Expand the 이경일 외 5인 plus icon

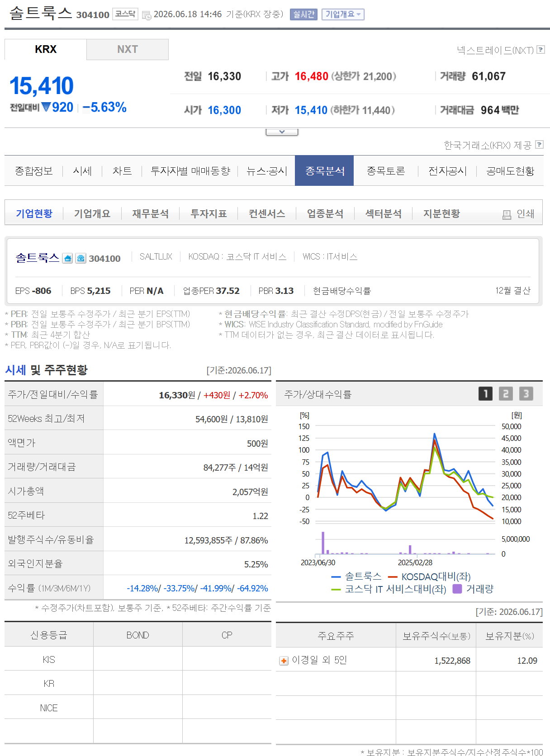pos(284,661)
